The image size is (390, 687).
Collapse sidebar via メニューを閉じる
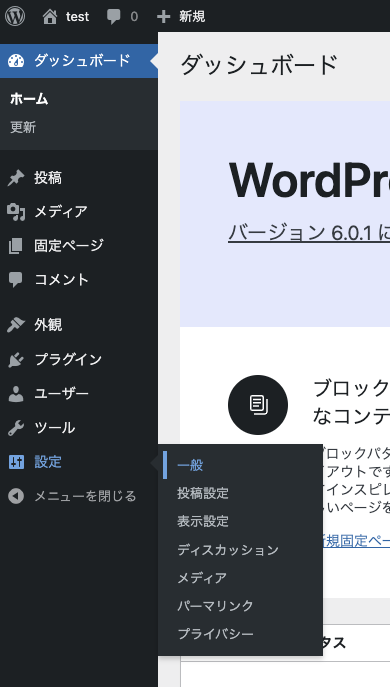click(x=85, y=496)
